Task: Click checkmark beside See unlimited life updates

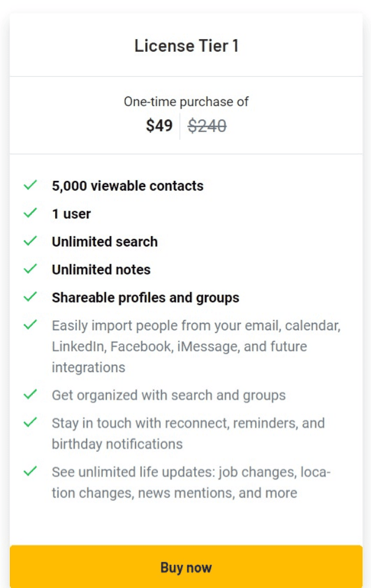Action: tap(30, 471)
